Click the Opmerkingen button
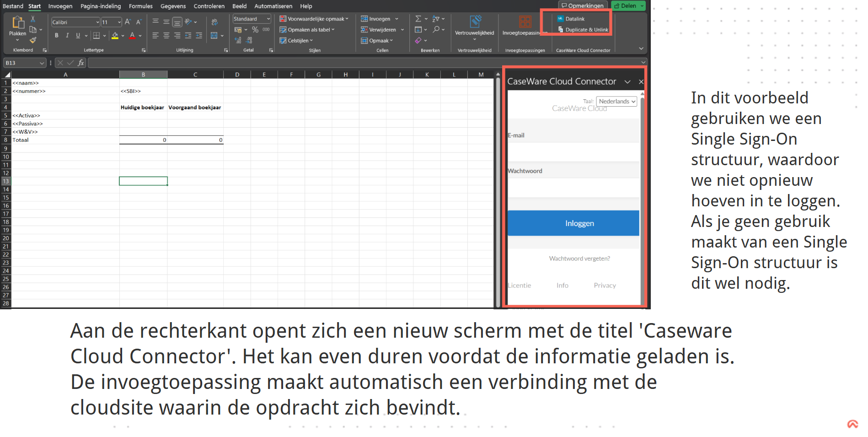 tap(583, 5)
